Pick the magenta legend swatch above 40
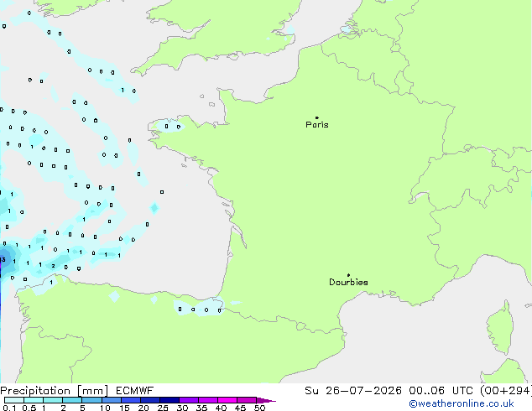The image size is (532, 411). pyautogui.click(x=227, y=400)
